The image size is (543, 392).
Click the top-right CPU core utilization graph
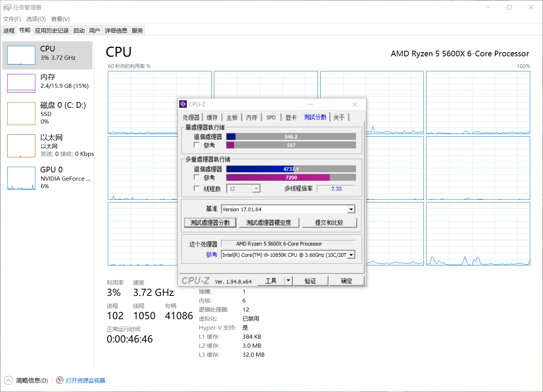(x=478, y=103)
